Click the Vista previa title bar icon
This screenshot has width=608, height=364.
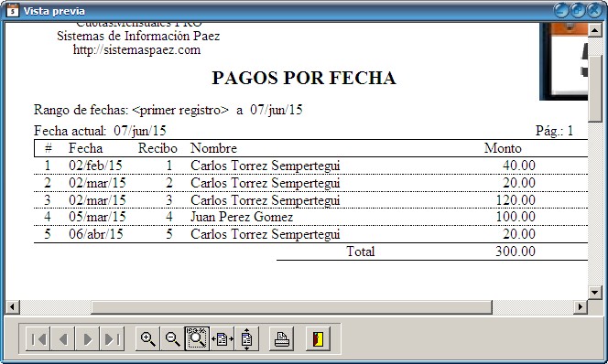[13, 10]
